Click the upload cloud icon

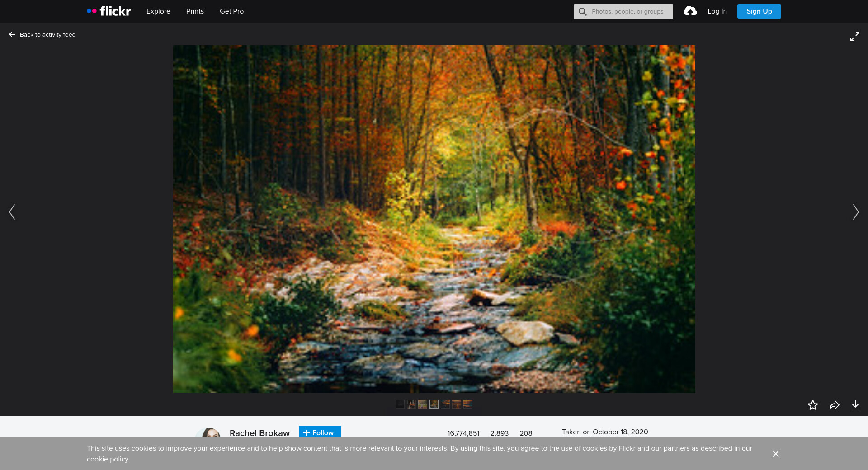[x=690, y=11]
